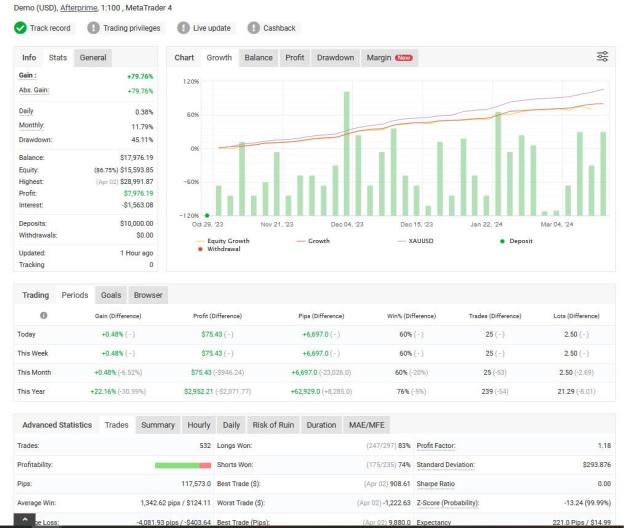Toggle the Growth legend entry

coord(313,241)
